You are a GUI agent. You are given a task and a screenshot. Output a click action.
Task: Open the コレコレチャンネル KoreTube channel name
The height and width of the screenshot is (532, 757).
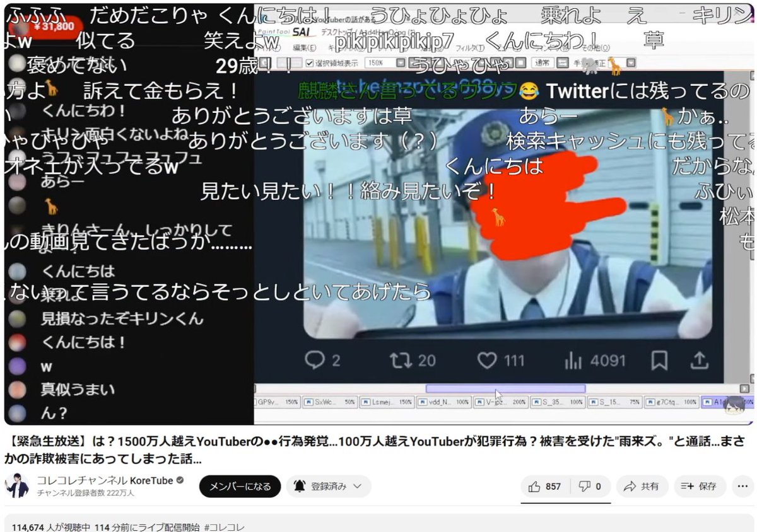click(x=105, y=480)
